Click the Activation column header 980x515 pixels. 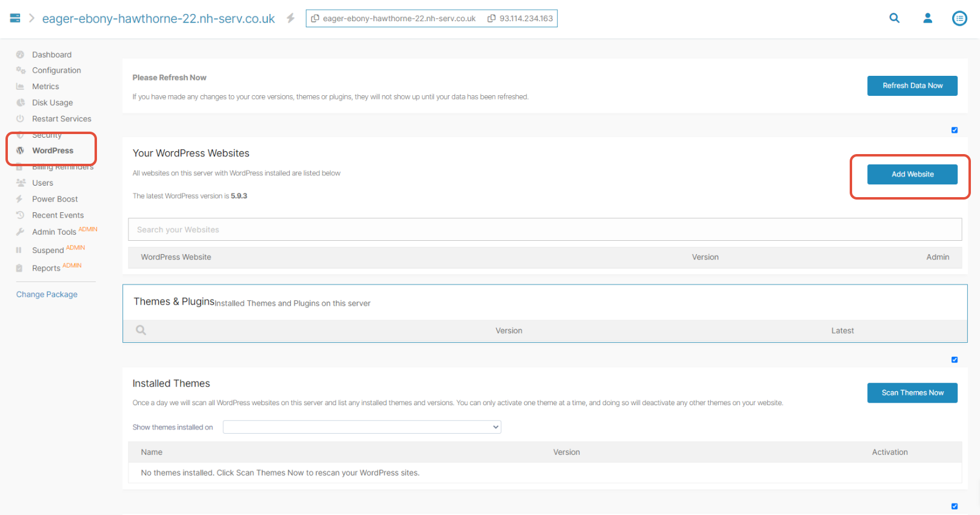click(890, 452)
